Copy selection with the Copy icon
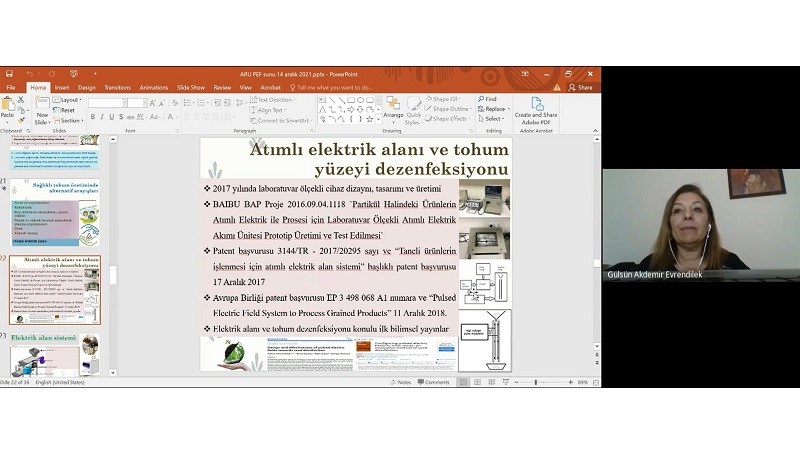This screenshot has height=454, width=800. pos(21,110)
